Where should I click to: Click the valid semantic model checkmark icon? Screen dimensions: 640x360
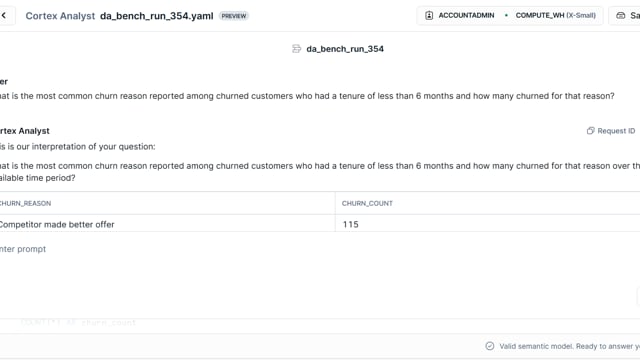click(x=490, y=346)
